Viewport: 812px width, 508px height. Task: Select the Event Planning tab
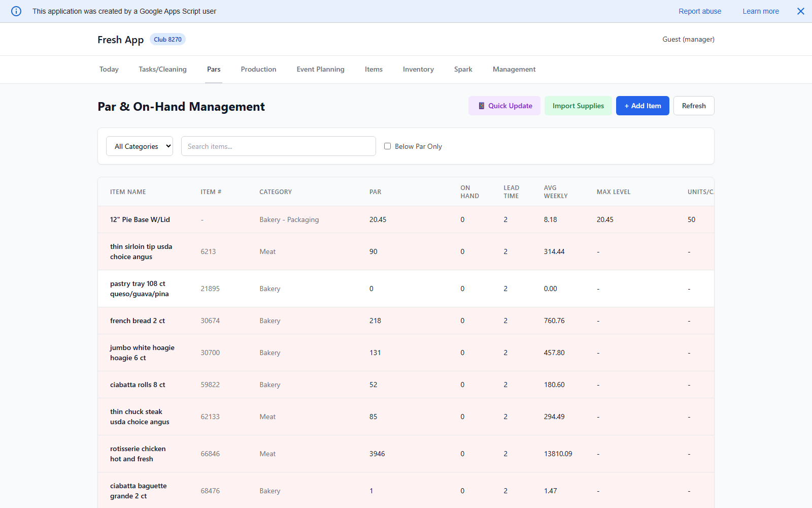pos(320,69)
